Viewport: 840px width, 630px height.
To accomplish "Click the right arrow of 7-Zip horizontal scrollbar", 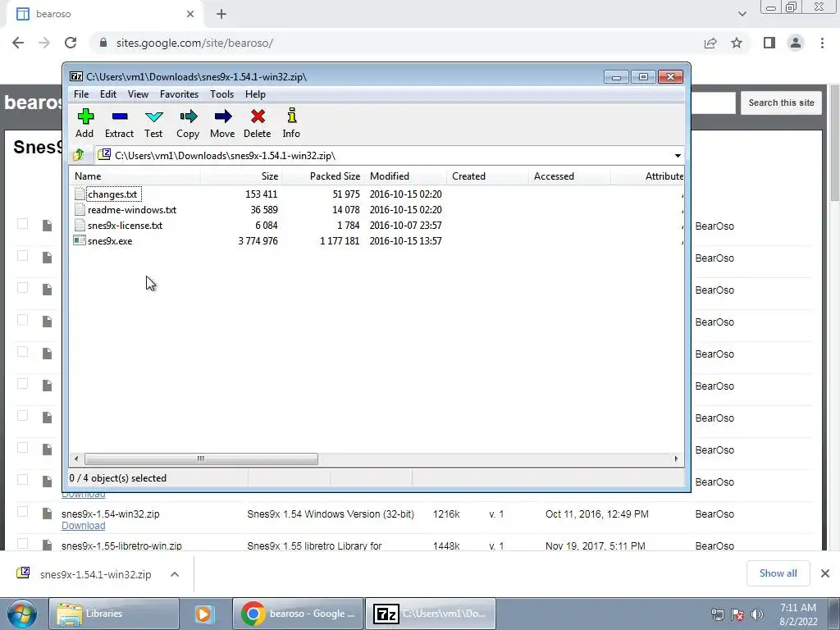I will click(676, 459).
